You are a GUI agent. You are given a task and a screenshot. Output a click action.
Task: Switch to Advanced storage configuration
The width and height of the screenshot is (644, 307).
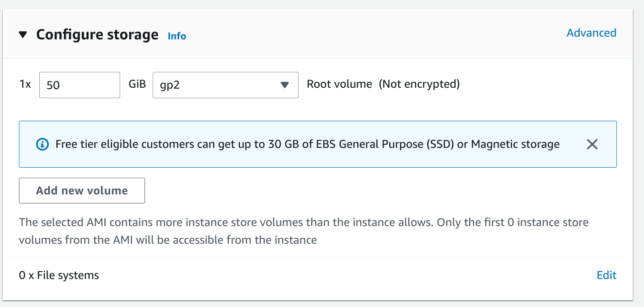(591, 33)
